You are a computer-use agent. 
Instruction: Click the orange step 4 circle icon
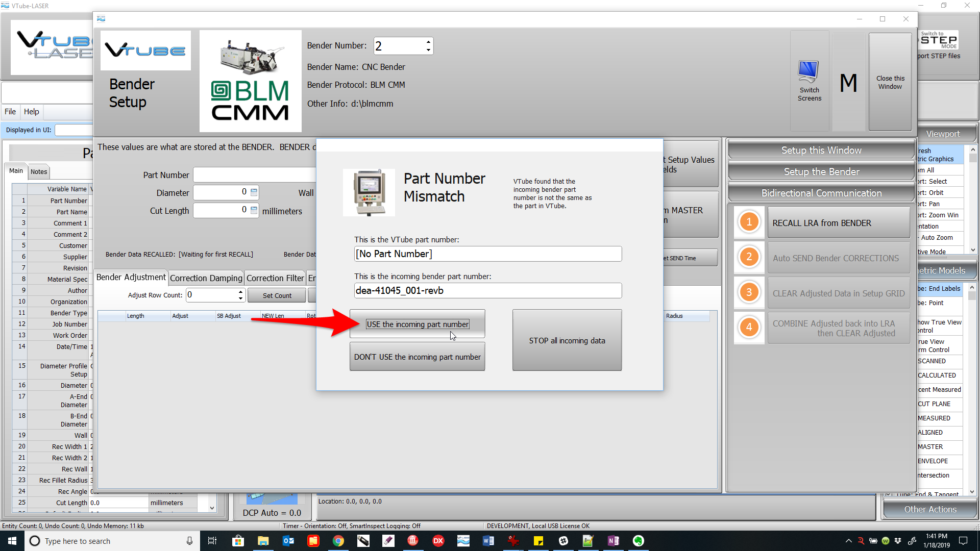click(x=749, y=328)
